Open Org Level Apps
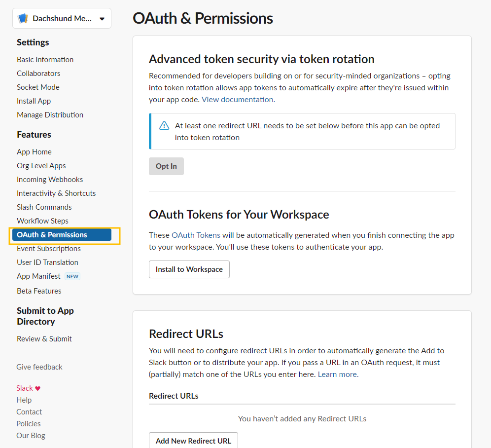 pyautogui.click(x=41, y=165)
